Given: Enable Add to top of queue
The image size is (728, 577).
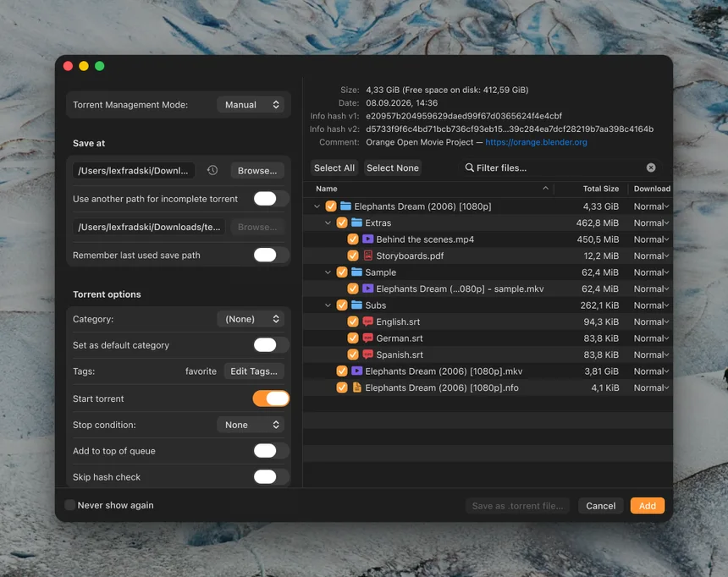Looking at the screenshot, I should [x=271, y=451].
